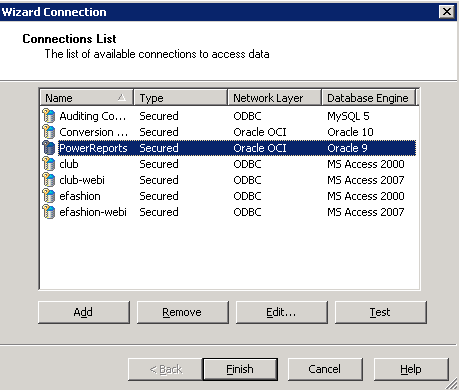The height and width of the screenshot is (390, 459).
Task: Click Secured in the club-webi row
Action: 159,180
